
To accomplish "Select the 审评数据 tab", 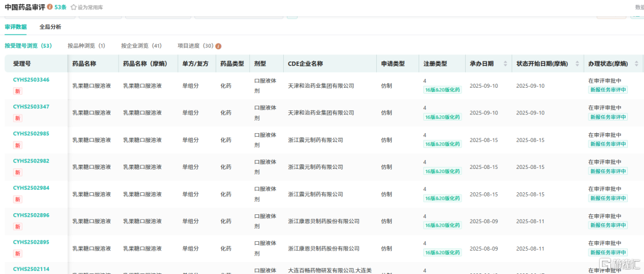I will (16, 27).
